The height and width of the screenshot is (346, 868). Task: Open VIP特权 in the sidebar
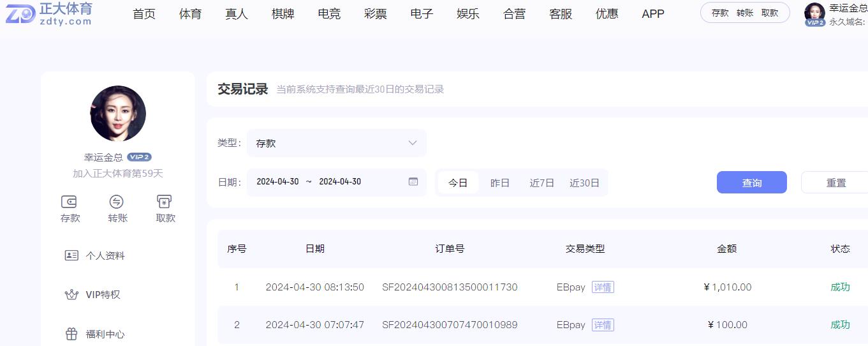coord(103,295)
